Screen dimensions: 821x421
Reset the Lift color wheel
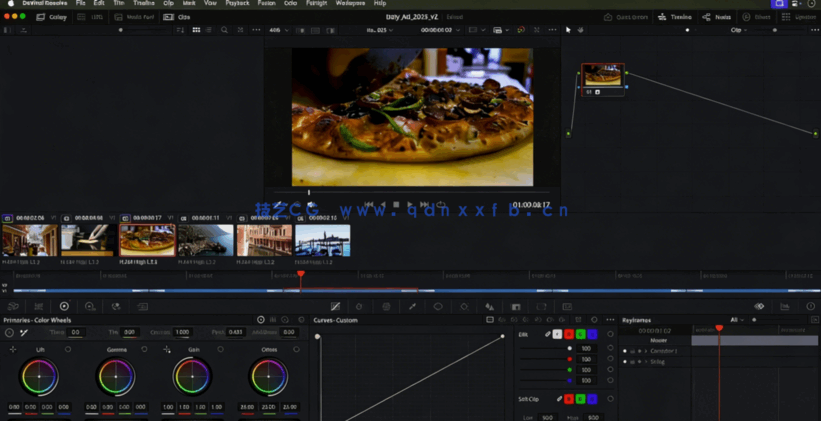click(x=68, y=349)
